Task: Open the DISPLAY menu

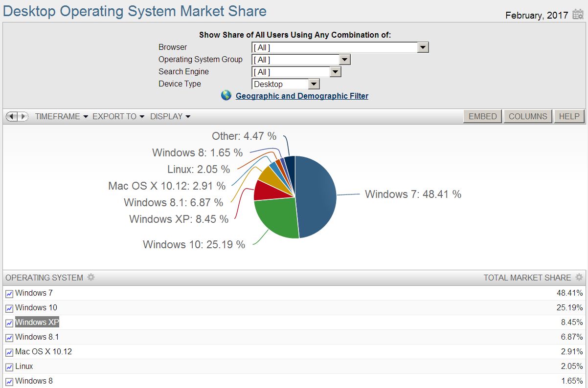Action: pos(167,116)
